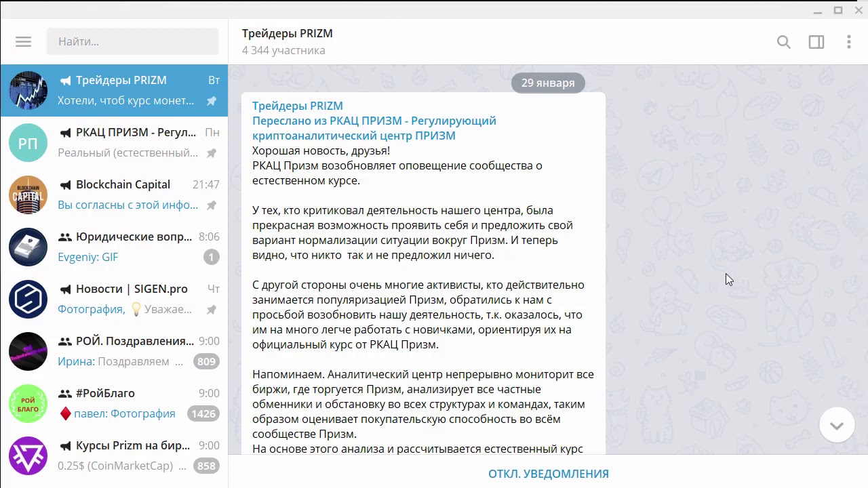Click the 858 unread badge
Image resolution: width=868 pixels, height=488 pixels.
[x=206, y=466]
